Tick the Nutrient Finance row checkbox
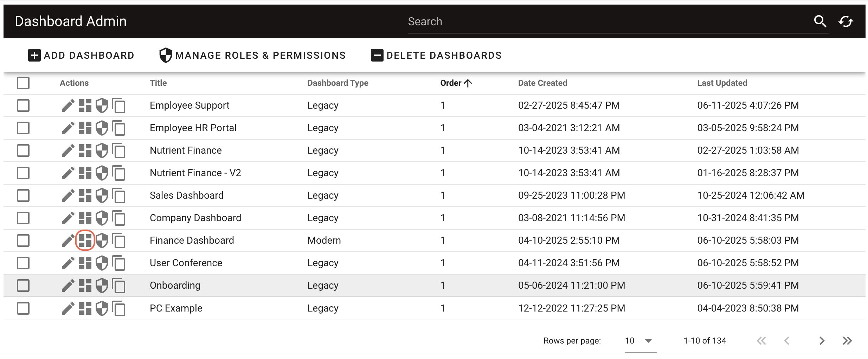This screenshot has width=868, height=359. (23, 150)
